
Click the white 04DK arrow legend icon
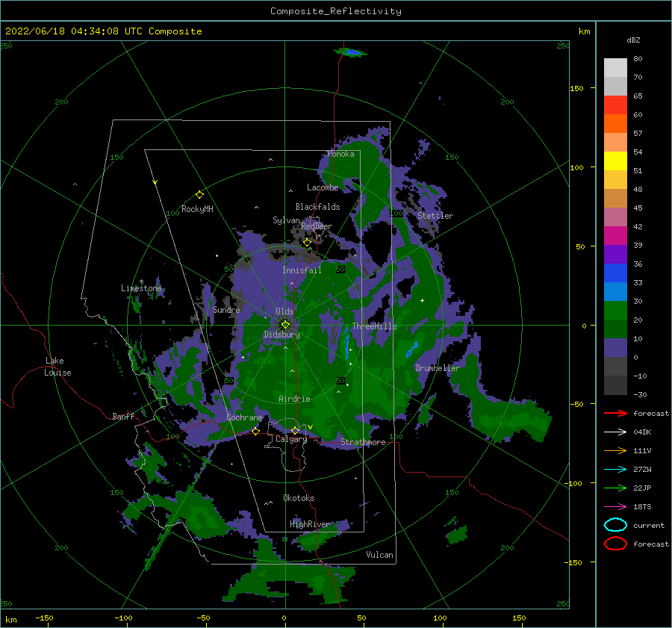tap(615, 432)
